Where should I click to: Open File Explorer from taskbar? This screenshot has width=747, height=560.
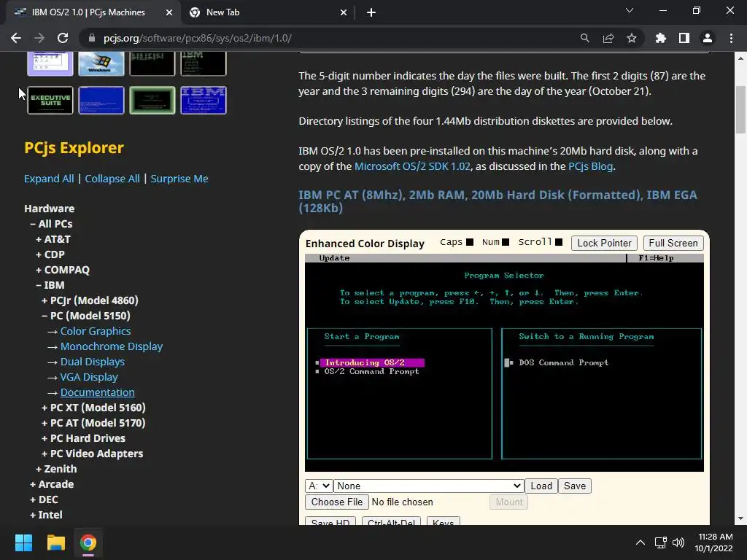pos(55,542)
